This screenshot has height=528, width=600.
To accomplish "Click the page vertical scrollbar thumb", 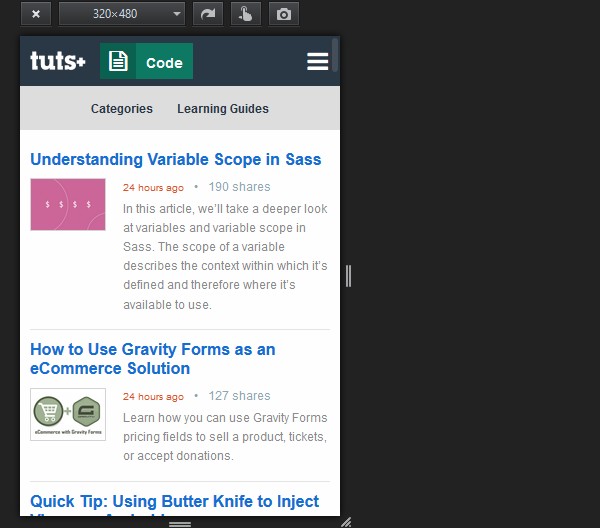I will (335, 54).
